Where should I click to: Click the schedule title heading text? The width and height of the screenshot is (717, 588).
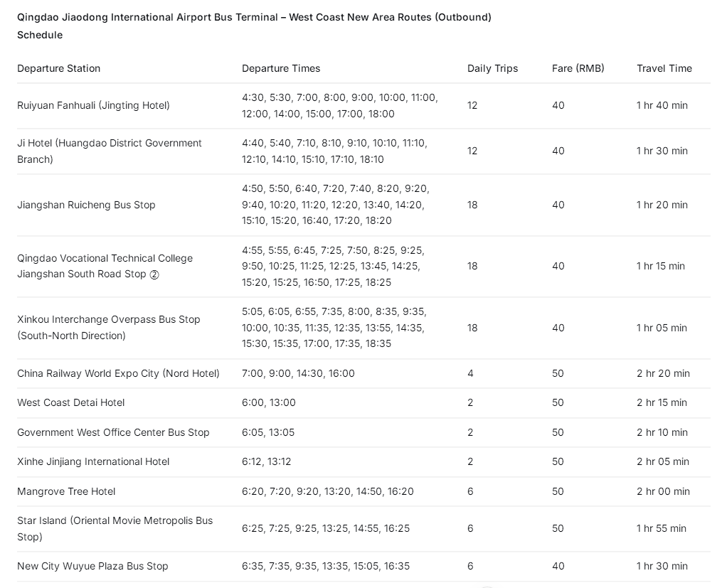coord(254,26)
